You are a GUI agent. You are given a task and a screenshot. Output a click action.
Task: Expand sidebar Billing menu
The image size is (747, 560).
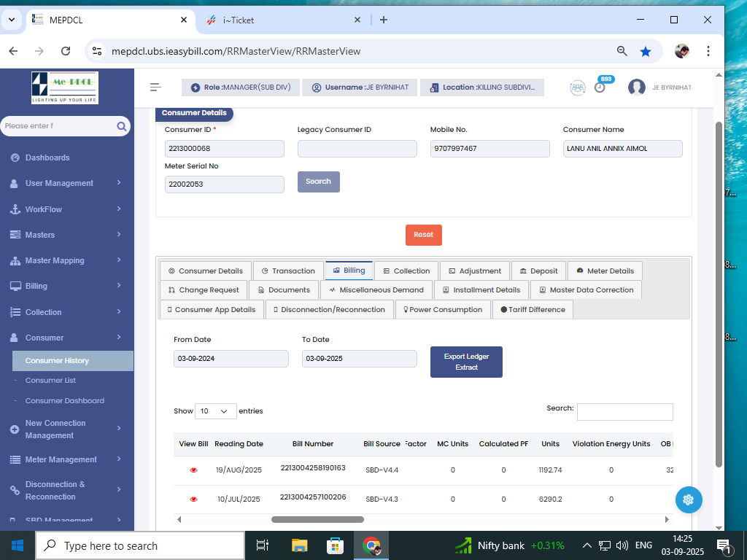[x=66, y=286]
